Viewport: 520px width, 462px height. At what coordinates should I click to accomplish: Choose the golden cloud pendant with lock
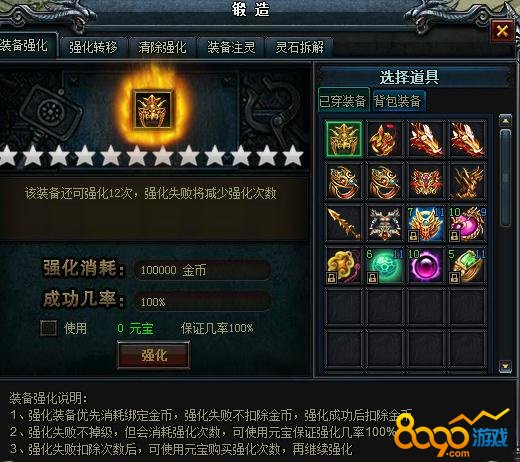coord(344,266)
